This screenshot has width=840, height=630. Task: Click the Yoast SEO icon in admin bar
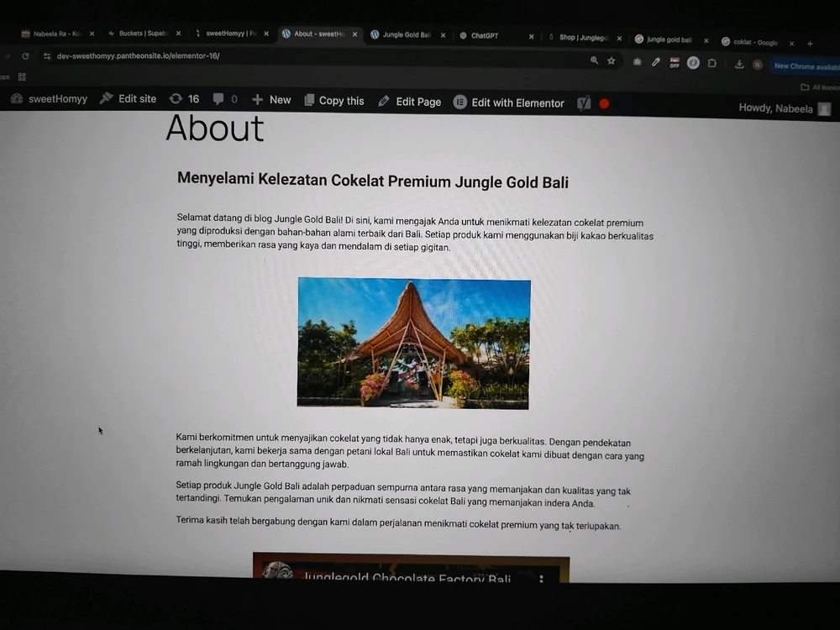click(584, 103)
